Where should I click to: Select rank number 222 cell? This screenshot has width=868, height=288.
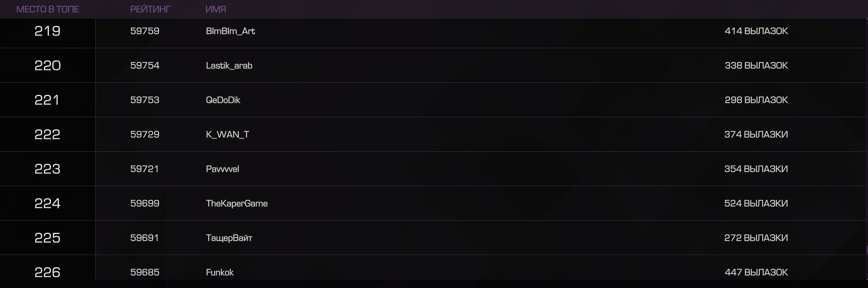tap(48, 135)
